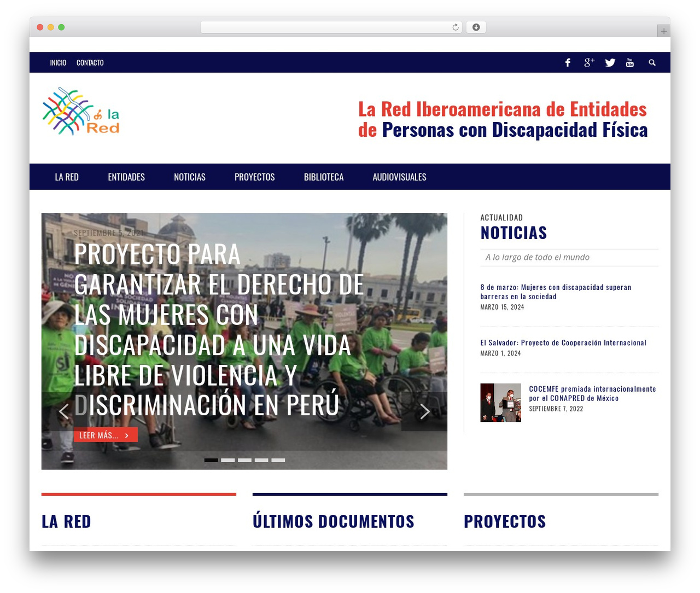The height and width of the screenshot is (593, 700).
Task: Click COCEMFE news thumbnail image
Action: pos(500,403)
